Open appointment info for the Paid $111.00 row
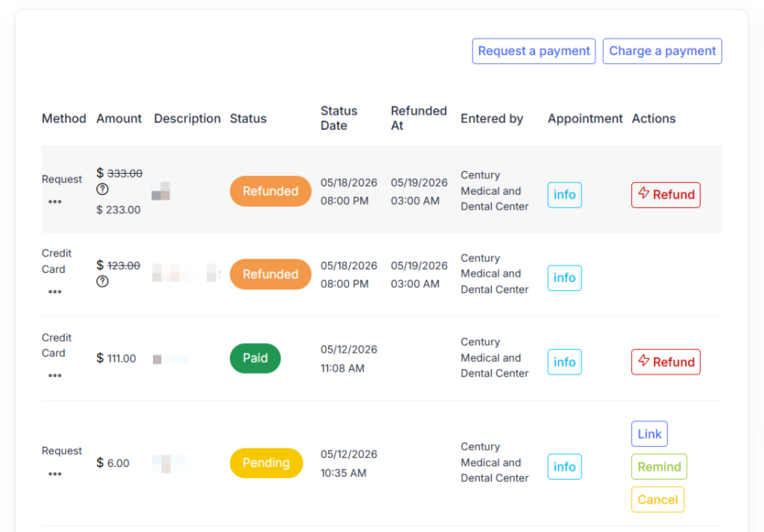This screenshot has height=532, width=764. (x=564, y=362)
